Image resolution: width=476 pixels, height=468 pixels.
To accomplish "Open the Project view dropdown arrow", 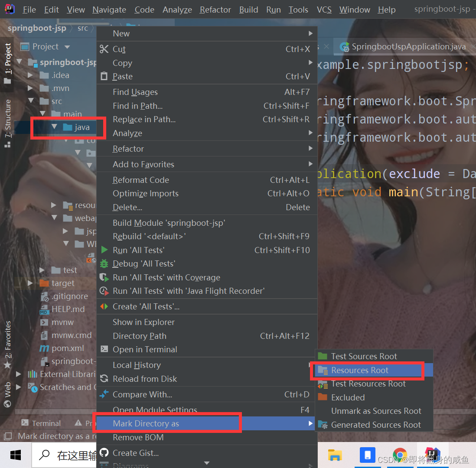I will [67, 47].
